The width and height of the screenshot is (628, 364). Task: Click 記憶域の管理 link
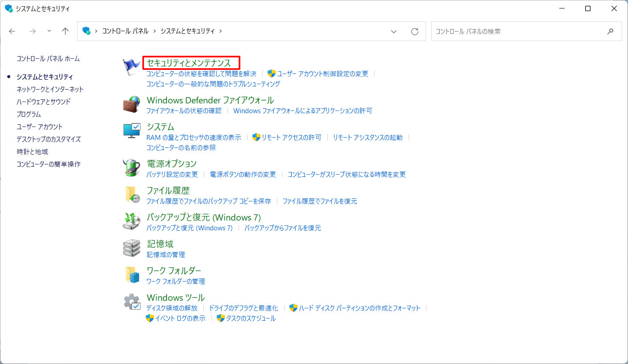[165, 254]
